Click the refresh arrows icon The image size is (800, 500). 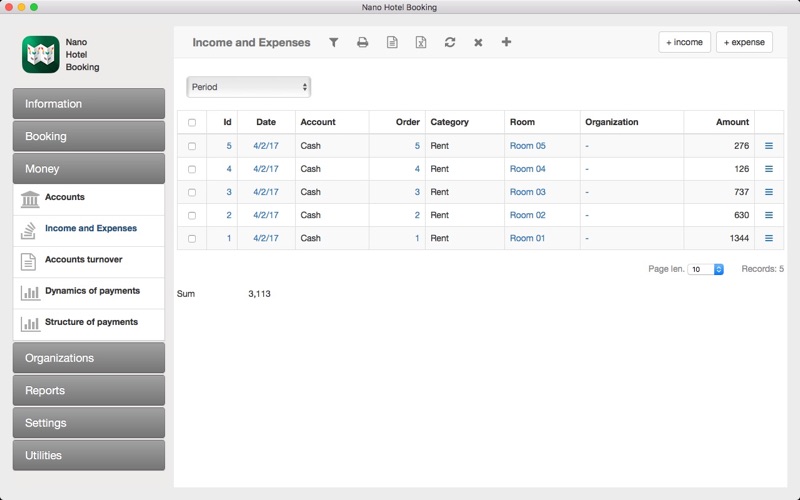[x=449, y=42]
